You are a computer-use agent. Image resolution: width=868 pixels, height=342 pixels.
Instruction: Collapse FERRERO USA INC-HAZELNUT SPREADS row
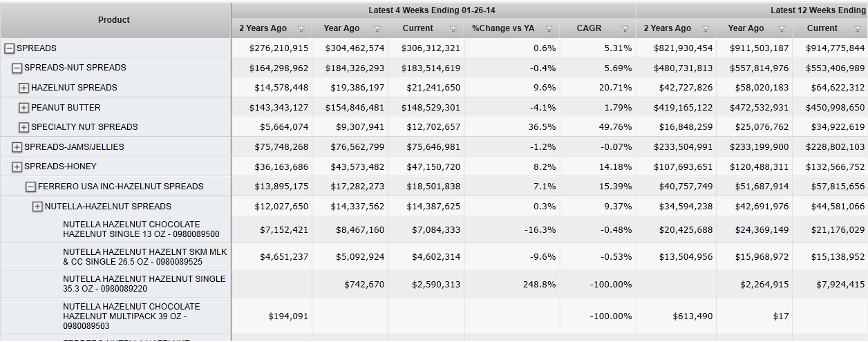pyautogui.click(x=31, y=187)
